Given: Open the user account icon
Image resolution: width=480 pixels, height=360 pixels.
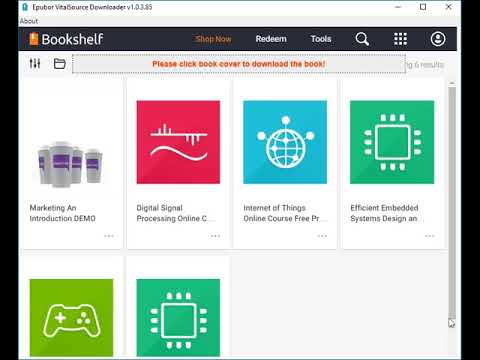Looking at the screenshot, I should point(438,39).
